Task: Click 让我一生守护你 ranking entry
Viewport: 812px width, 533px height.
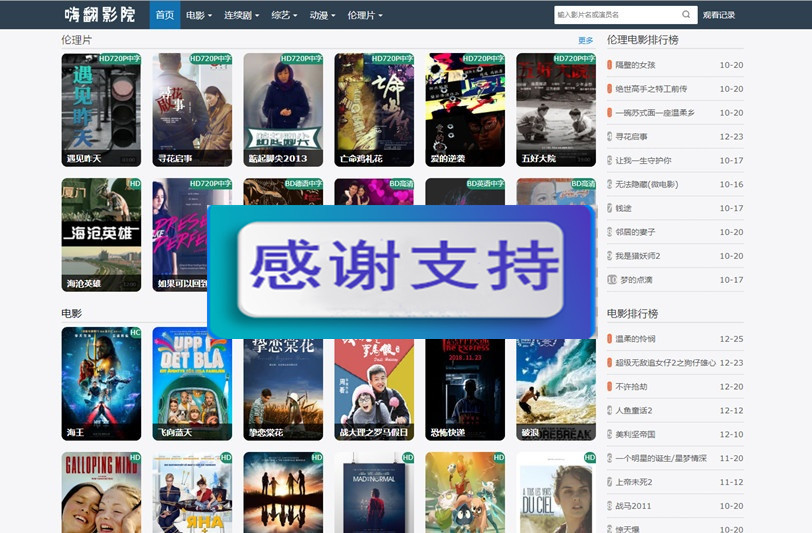Action: (643, 161)
